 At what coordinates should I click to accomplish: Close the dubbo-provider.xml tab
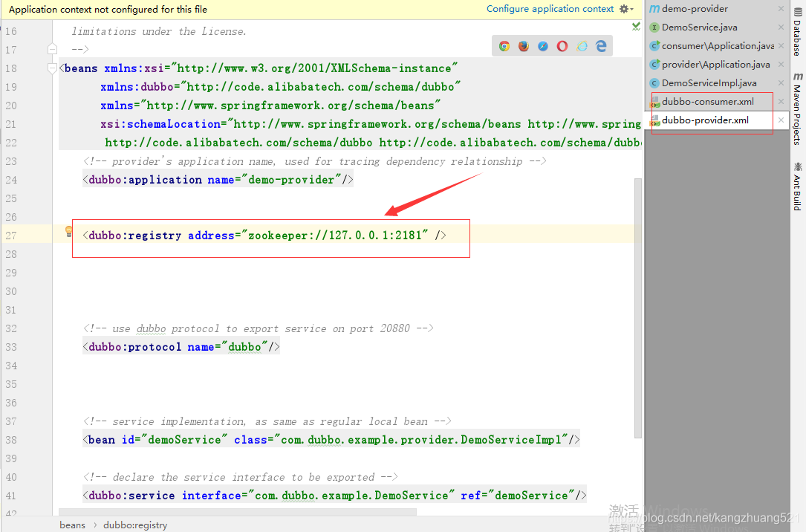click(x=781, y=120)
